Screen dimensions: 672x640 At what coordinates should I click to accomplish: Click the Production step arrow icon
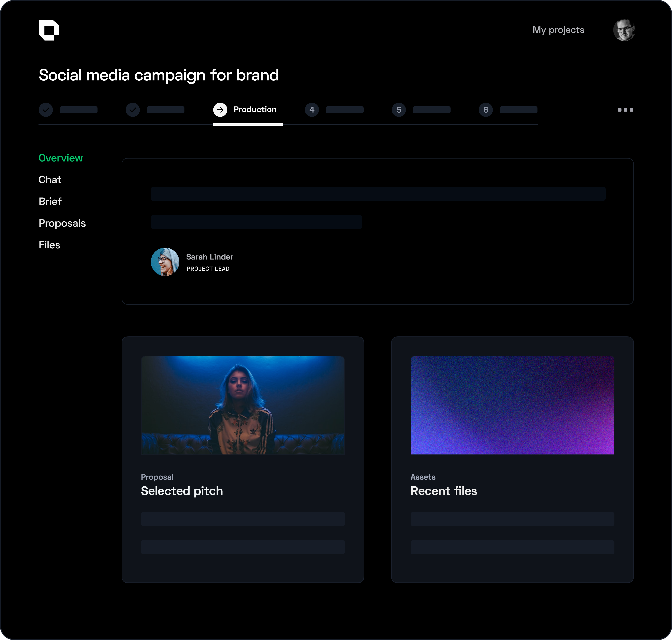click(220, 110)
